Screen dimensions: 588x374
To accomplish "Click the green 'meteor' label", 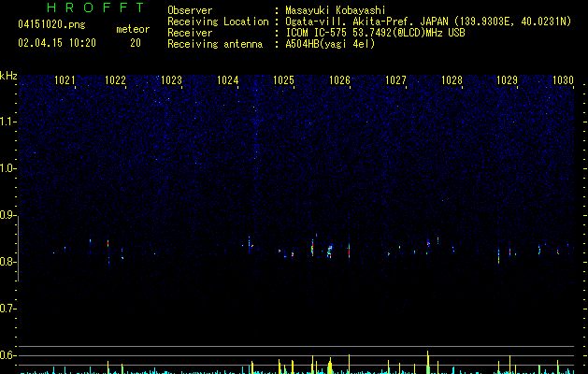I will click(x=133, y=29).
